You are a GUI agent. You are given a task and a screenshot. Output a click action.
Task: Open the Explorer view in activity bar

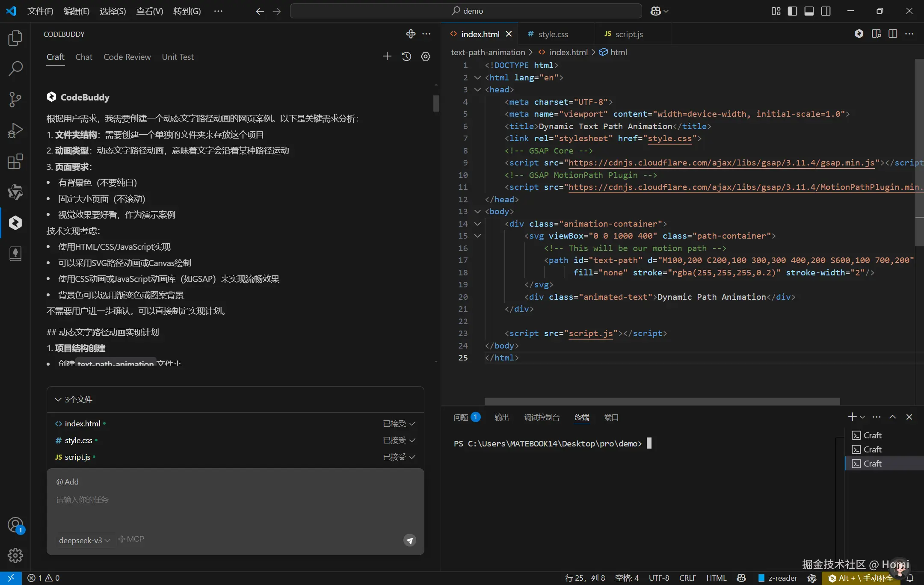point(15,38)
